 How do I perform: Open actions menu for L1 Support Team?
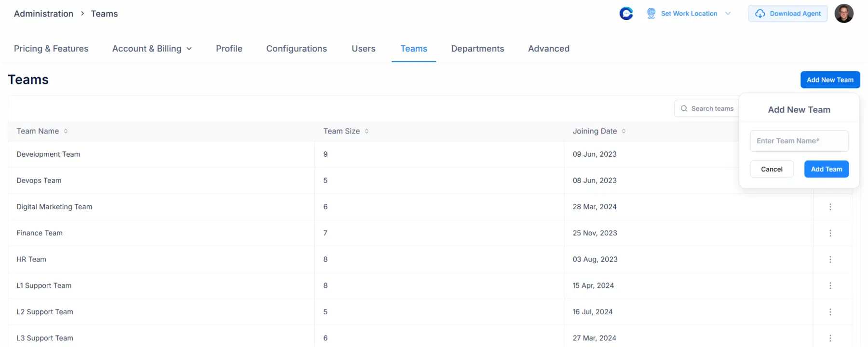(x=830, y=286)
